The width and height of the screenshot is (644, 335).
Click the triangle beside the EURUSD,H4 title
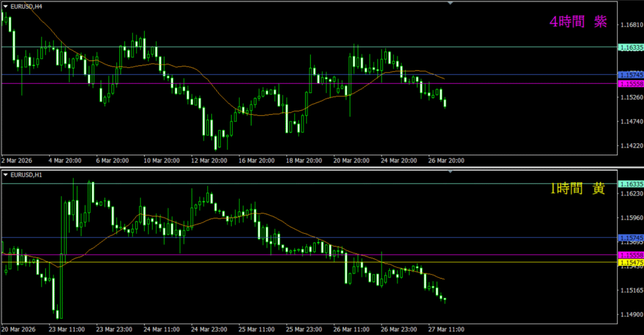pyautogui.click(x=6, y=6)
